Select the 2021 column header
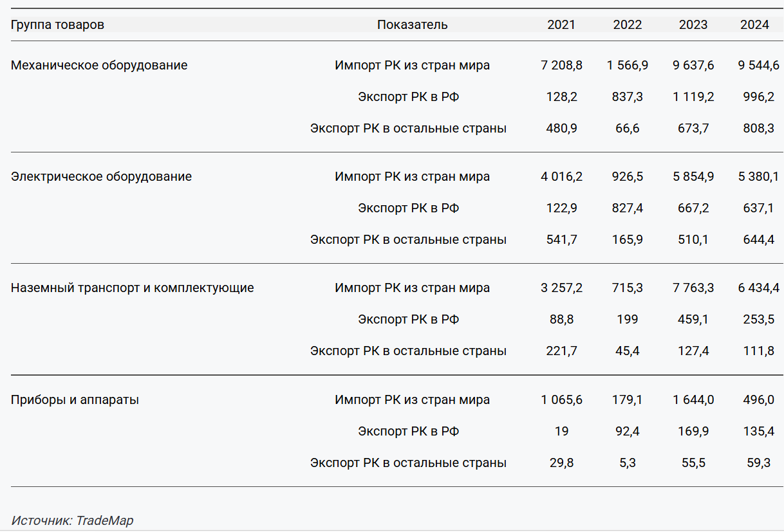Screen dimensions: 784x532 [561, 25]
